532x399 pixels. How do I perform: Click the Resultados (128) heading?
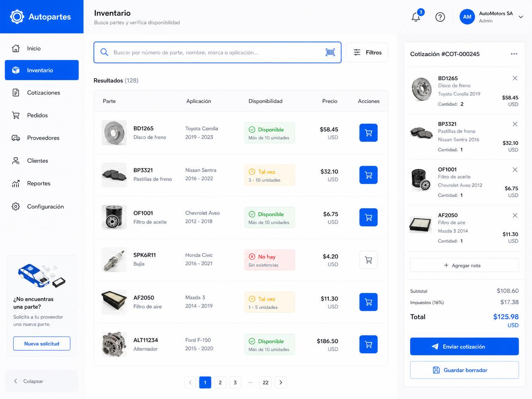coord(116,81)
